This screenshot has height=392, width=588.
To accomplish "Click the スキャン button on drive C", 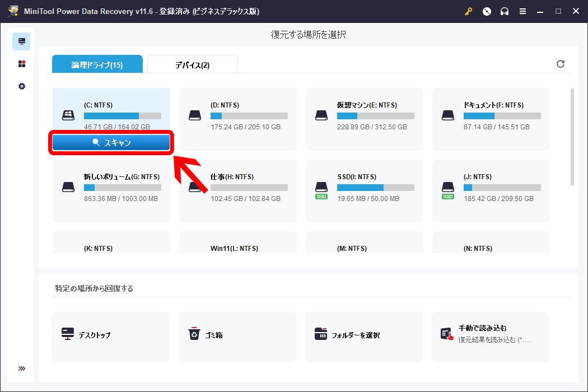I will pyautogui.click(x=111, y=142).
